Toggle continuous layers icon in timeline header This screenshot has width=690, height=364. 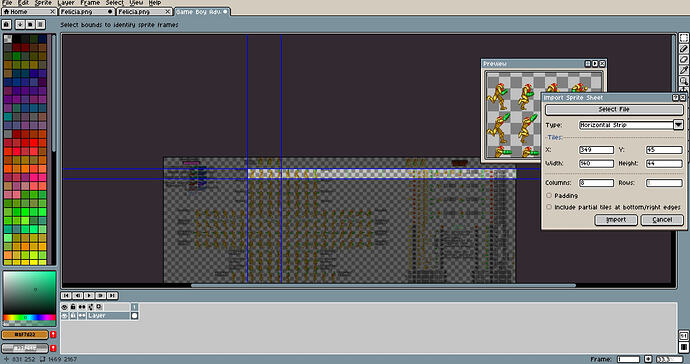click(82, 307)
